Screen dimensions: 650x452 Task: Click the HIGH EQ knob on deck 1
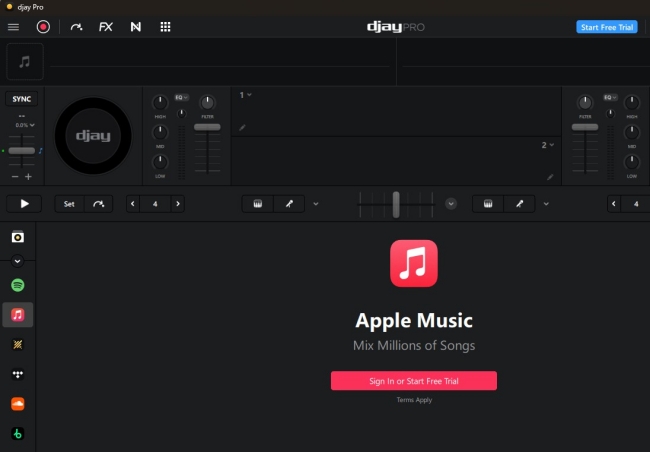pos(160,102)
